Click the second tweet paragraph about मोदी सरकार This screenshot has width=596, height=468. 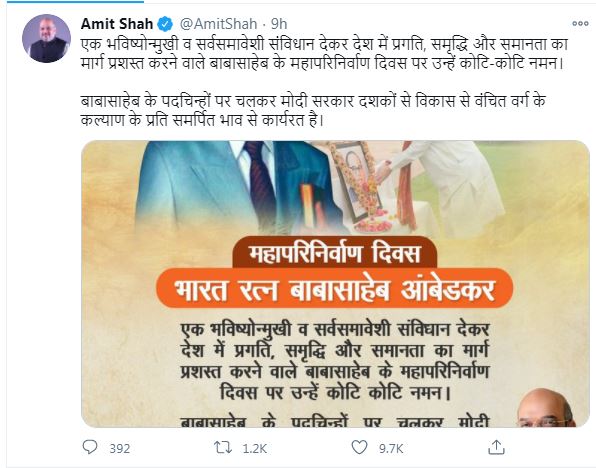click(x=313, y=110)
